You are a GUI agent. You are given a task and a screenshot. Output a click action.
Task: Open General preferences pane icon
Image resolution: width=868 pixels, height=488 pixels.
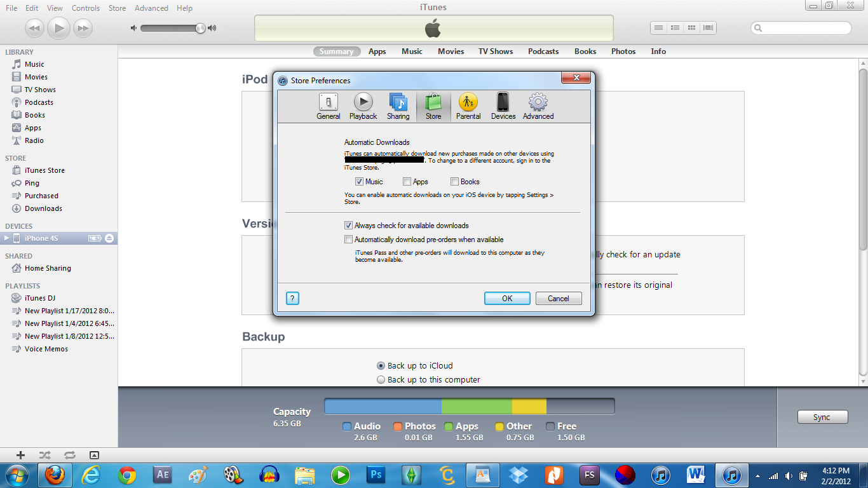coord(329,106)
